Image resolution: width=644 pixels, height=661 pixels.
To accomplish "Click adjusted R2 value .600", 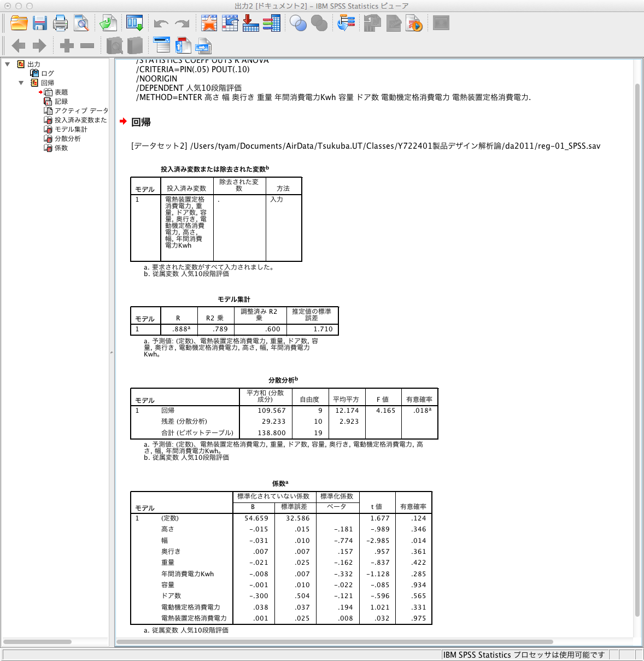I will point(273,329).
